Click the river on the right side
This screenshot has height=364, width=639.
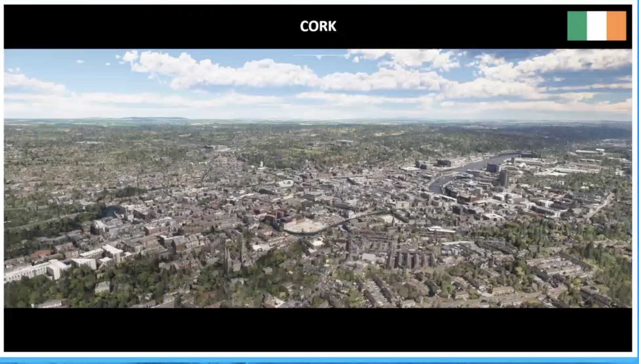pos(472,167)
